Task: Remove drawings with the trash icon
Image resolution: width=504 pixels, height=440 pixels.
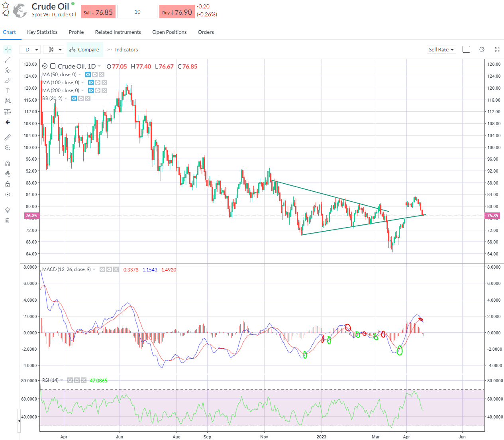Action: pyautogui.click(x=8, y=220)
